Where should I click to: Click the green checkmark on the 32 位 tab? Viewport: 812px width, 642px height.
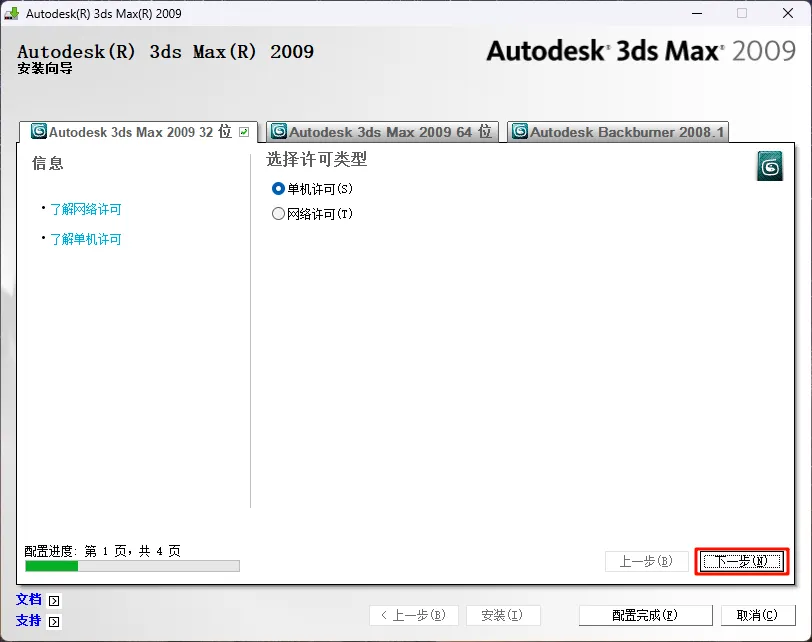pyautogui.click(x=244, y=132)
